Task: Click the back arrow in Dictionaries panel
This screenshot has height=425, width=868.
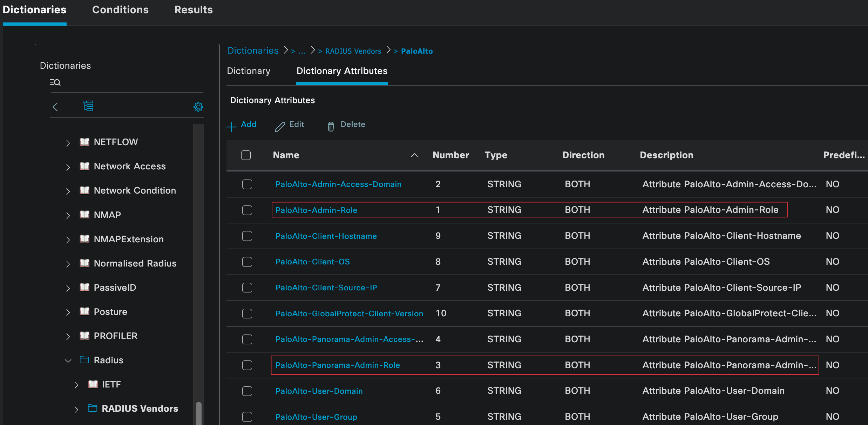Action: 55,107
